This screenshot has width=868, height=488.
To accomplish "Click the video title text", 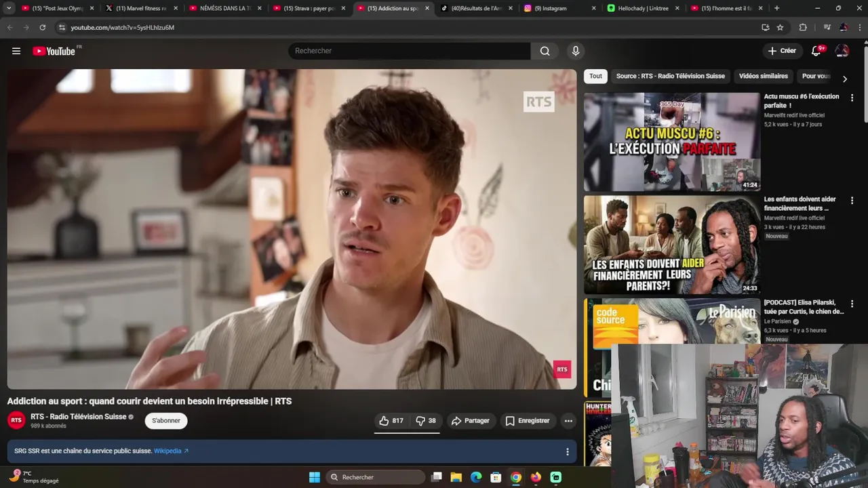I will click(x=149, y=401).
